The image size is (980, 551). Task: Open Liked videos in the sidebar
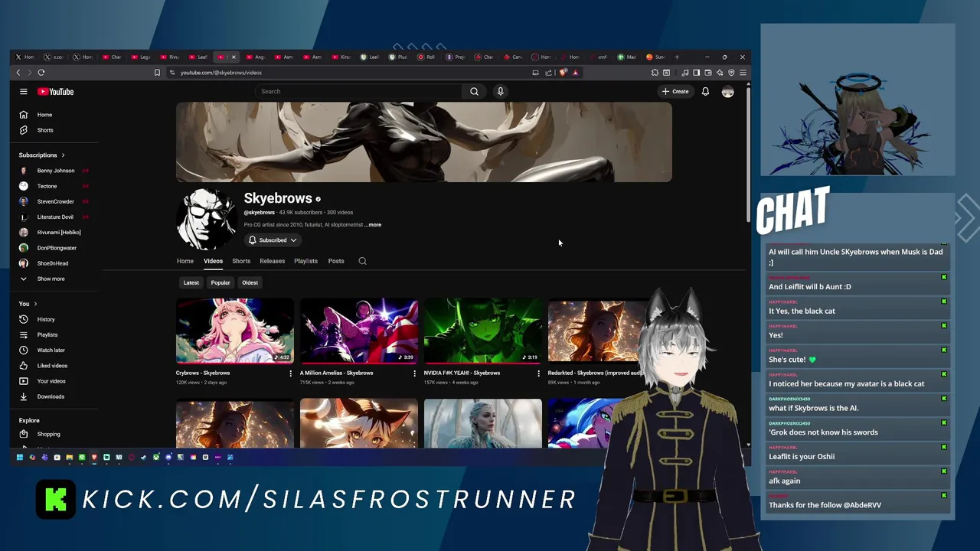[x=54, y=366]
